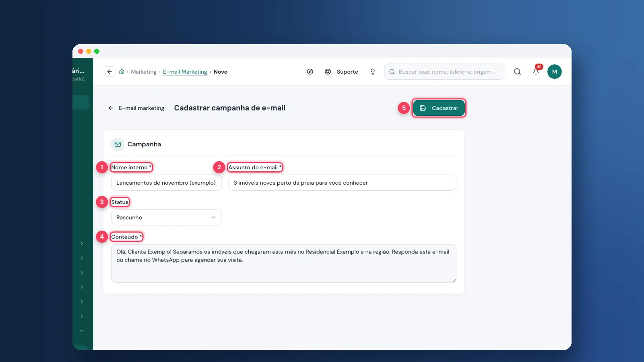Viewport: 644px width, 362px height.
Task: Maximize the window with the green button
Action: click(x=97, y=51)
